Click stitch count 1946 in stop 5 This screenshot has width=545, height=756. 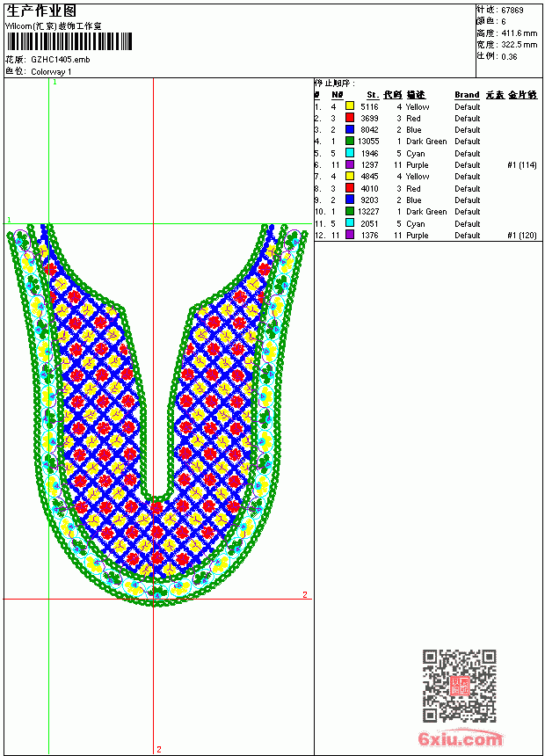point(369,154)
